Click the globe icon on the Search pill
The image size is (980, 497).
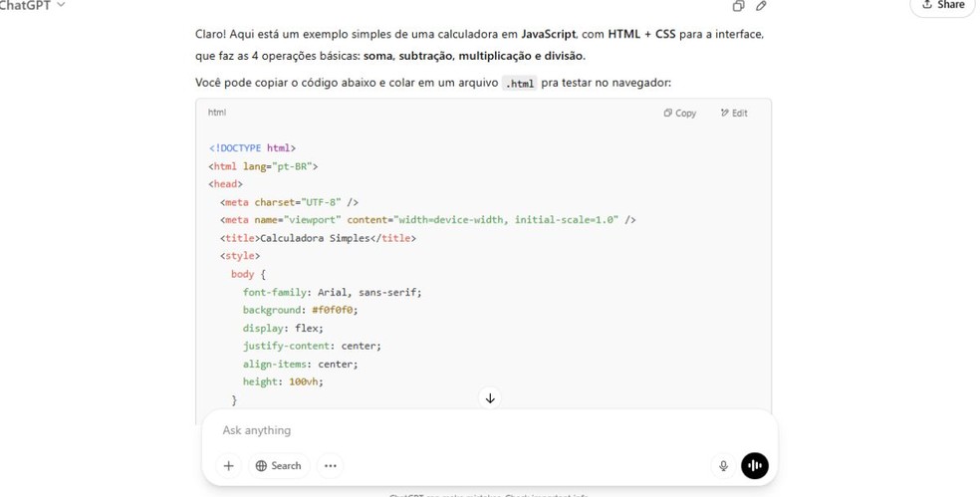[261, 466]
